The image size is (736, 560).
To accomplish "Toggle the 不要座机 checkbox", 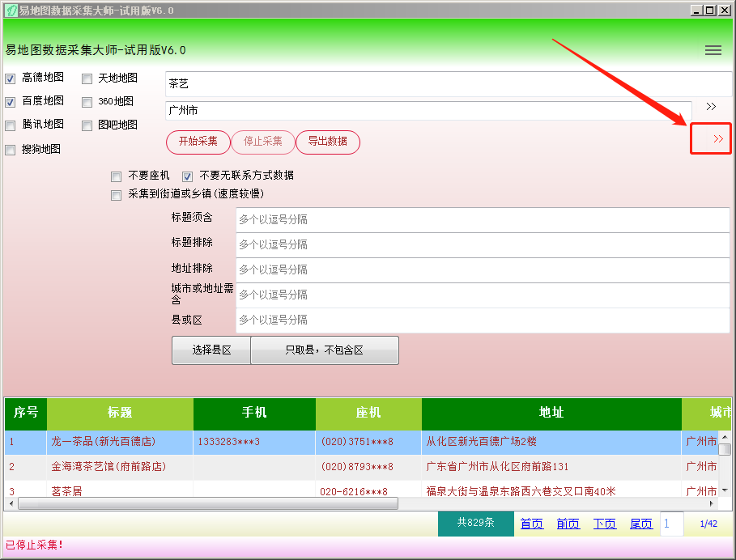I will pos(117,176).
